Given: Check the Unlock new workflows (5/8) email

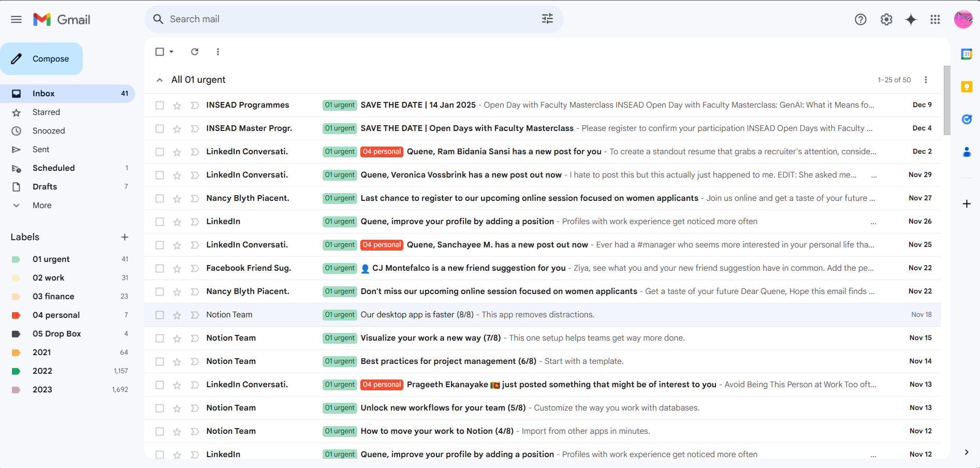Looking at the screenshot, I should point(159,408).
